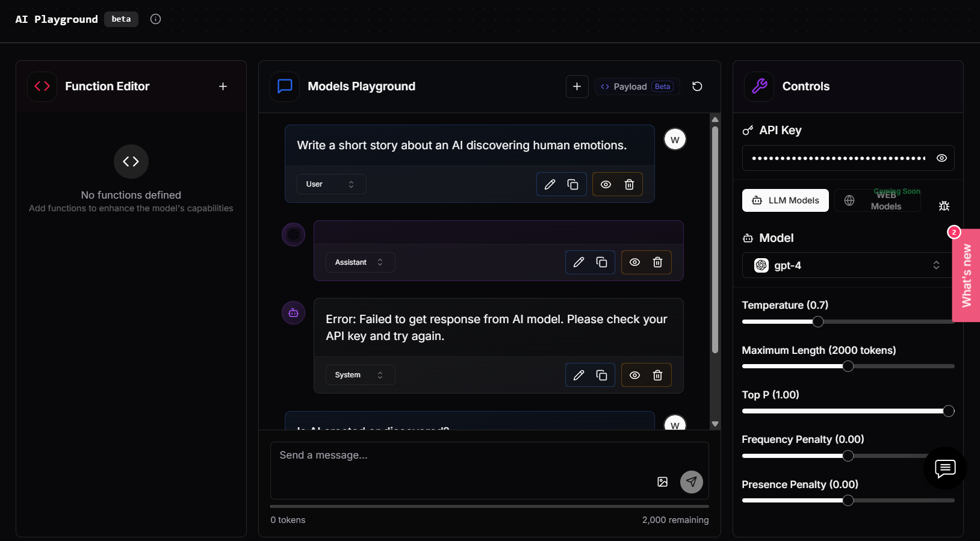Click the Controls wrench icon

(759, 87)
